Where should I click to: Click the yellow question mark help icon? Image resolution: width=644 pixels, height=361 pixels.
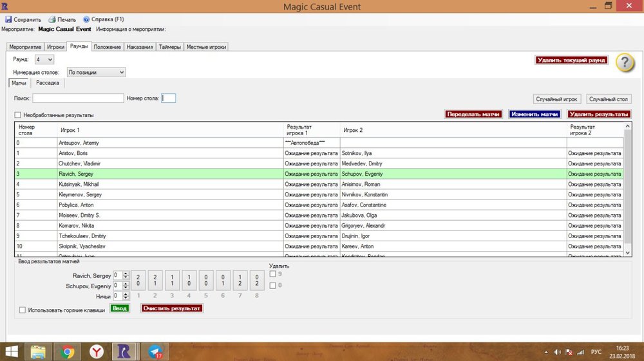pos(625,62)
